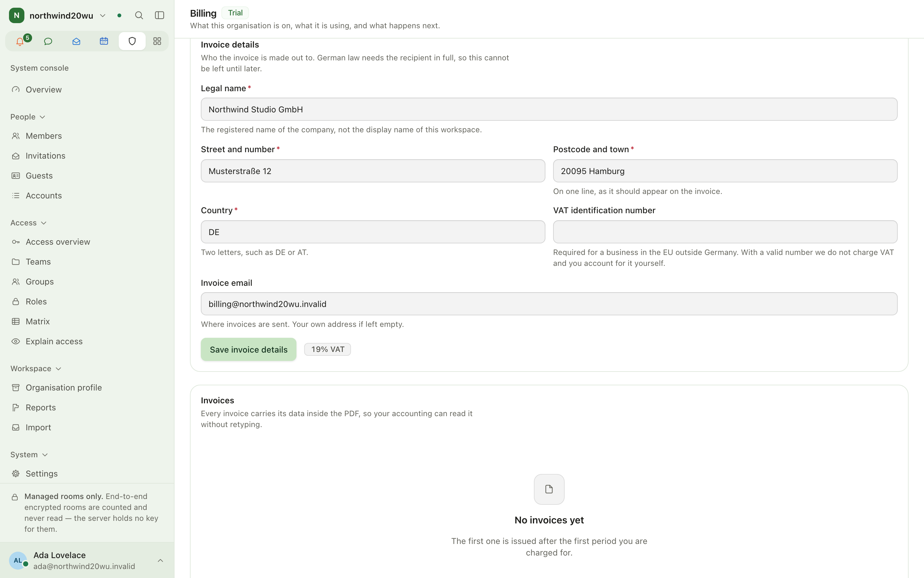
Task: Select the shield admin console icon
Action: point(132,41)
